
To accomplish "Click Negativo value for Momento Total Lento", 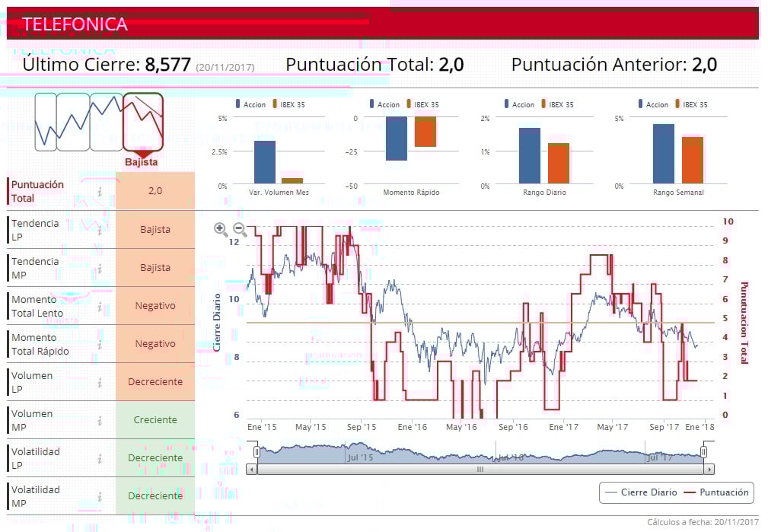I will (155, 306).
